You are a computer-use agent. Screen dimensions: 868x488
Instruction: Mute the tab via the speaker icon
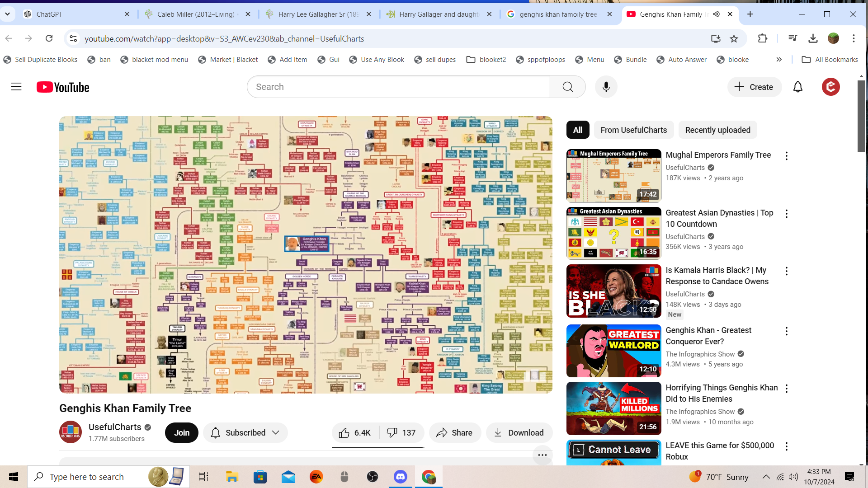pos(717,14)
